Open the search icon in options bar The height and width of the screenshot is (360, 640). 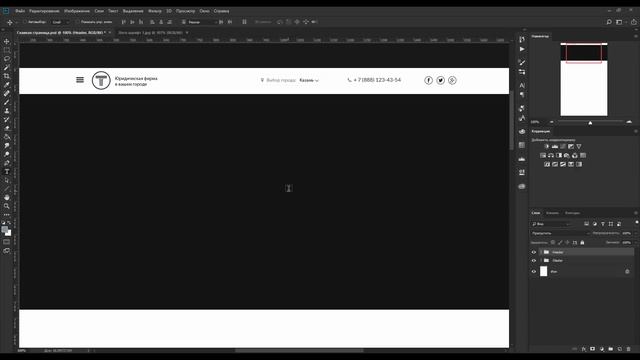[609, 22]
